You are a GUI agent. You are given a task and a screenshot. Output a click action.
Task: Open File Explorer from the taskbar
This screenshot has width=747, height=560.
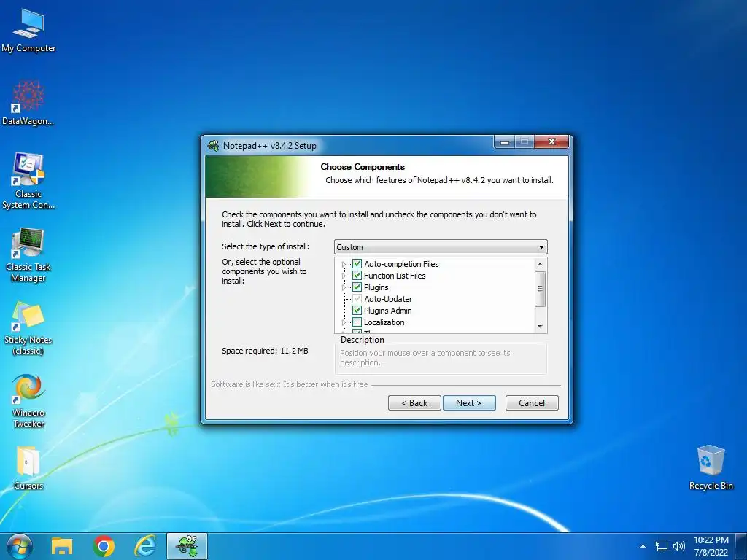click(62, 546)
